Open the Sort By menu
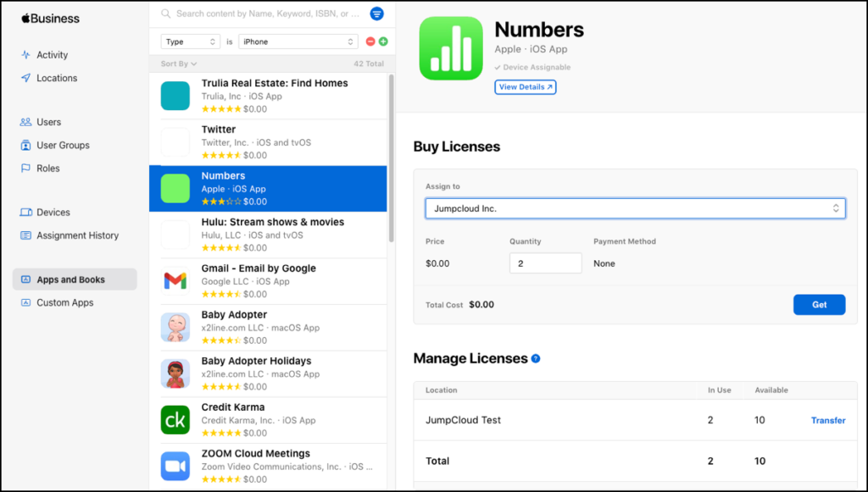 tap(177, 64)
